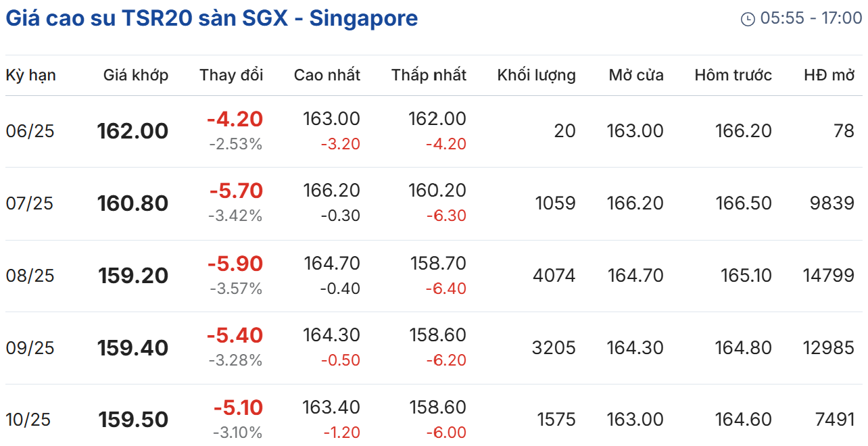
Task: Select the 10/25 contract term
Action: [x=30, y=420]
